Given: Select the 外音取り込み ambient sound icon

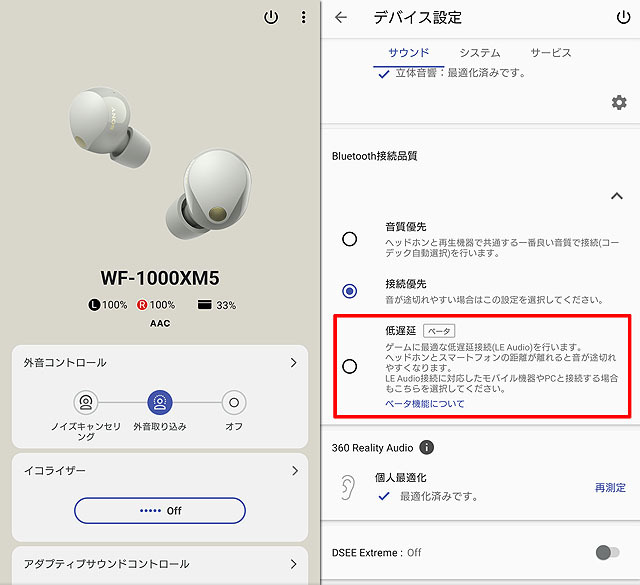Looking at the screenshot, I should click(160, 403).
